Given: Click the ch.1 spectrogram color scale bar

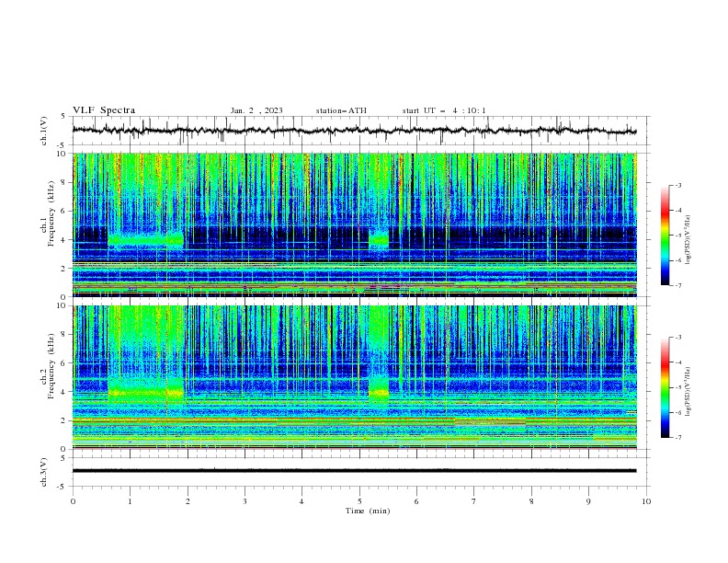Looking at the screenshot, I should pos(665,236).
